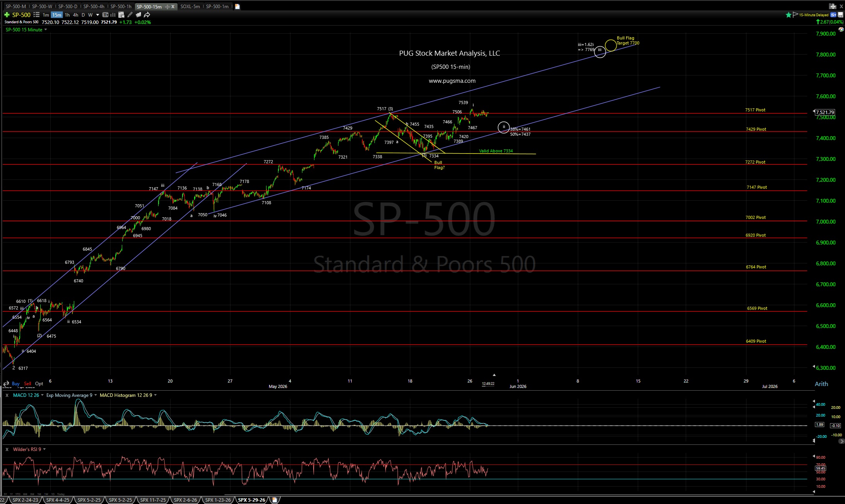Click the add new chart tab page icon
The width and height of the screenshot is (845, 504).
point(237,6)
